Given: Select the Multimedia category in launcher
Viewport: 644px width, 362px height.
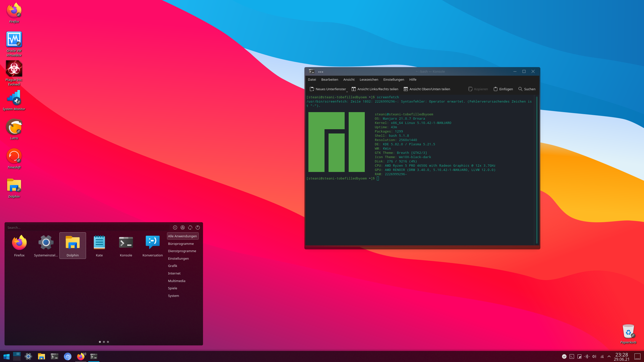Looking at the screenshot, I should [177, 281].
